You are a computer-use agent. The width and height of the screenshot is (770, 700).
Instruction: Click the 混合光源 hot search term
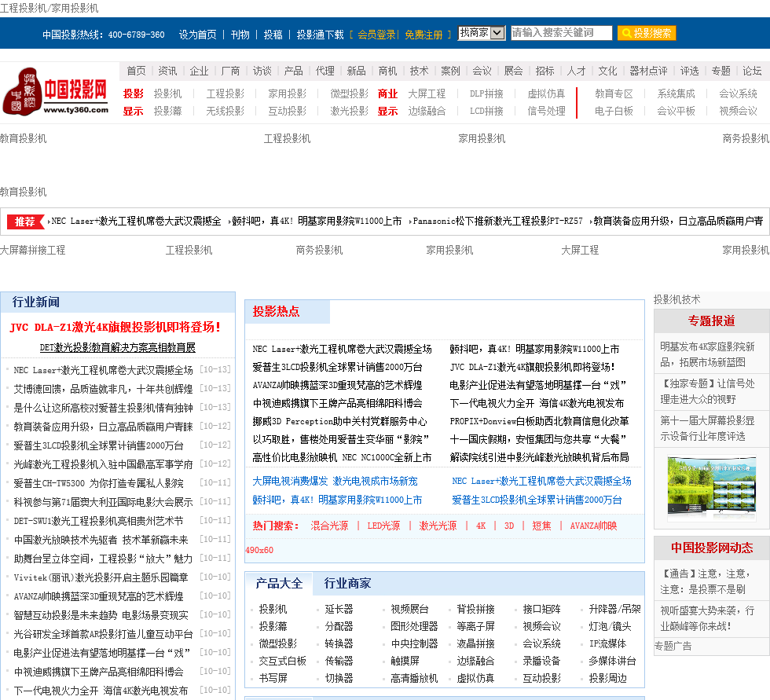[x=329, y=526]
